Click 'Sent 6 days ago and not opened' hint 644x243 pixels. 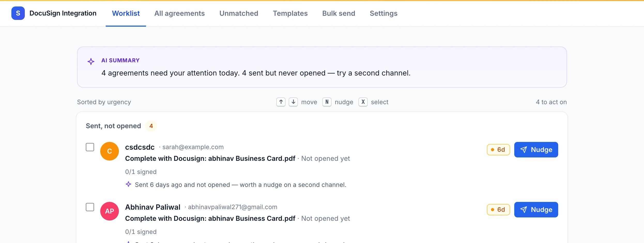[241, 185]
